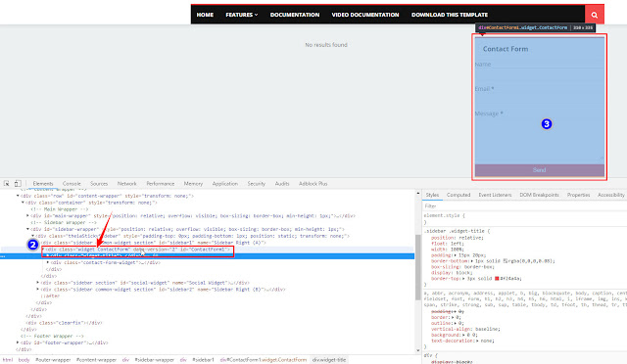Switch to the Computed tab

click(458, 195)
